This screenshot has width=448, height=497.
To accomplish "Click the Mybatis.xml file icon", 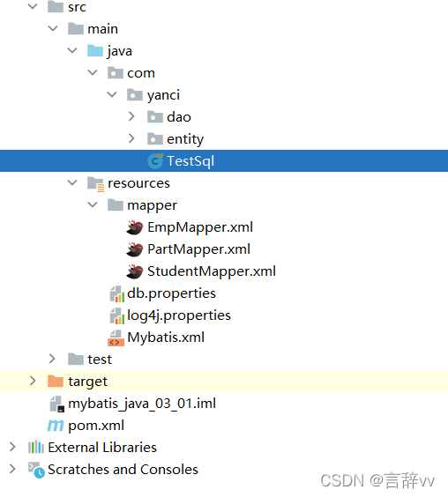I will coord(116,338).
